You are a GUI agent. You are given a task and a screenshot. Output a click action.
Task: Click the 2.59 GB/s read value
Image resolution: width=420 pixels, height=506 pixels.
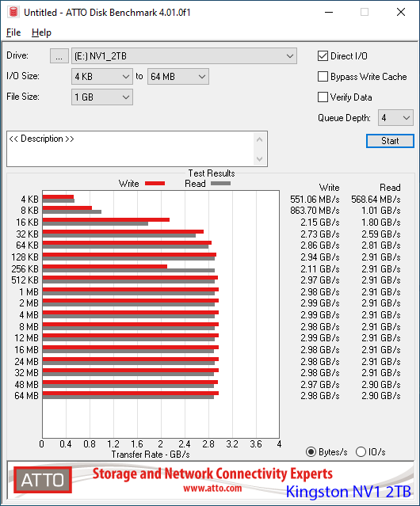coord(381,234)
